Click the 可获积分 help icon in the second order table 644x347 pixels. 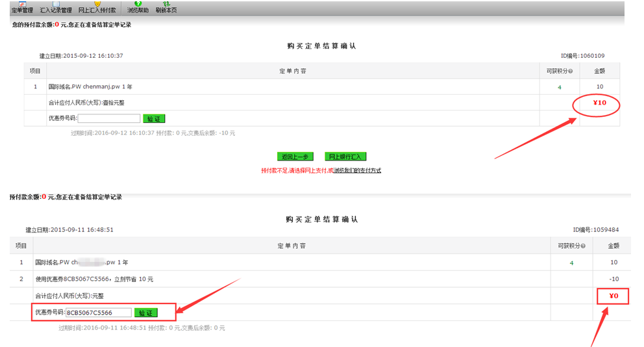tap(583, 246)
